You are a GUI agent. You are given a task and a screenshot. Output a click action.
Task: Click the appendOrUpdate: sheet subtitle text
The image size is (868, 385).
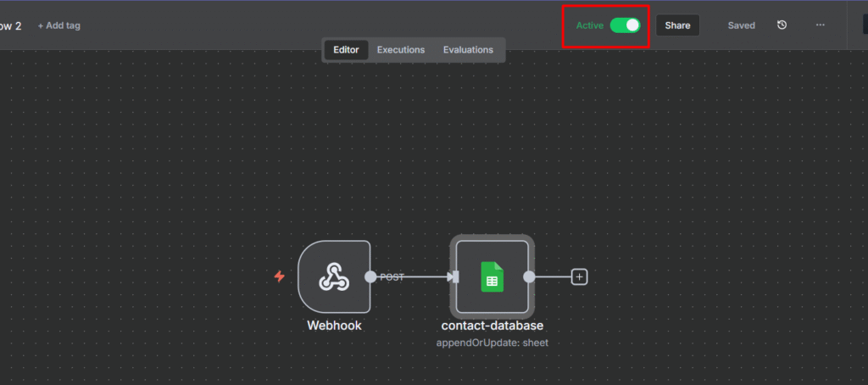click(x=492, y=343)
